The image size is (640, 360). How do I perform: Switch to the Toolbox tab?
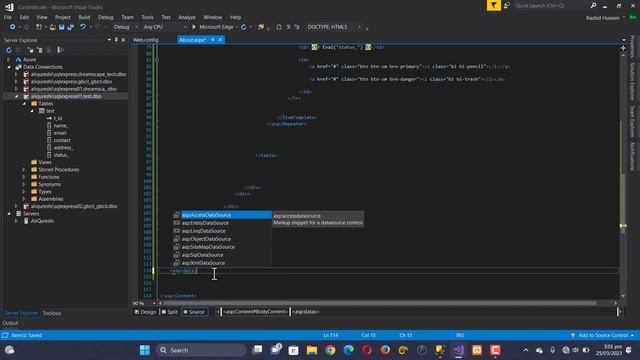(52, 313)
